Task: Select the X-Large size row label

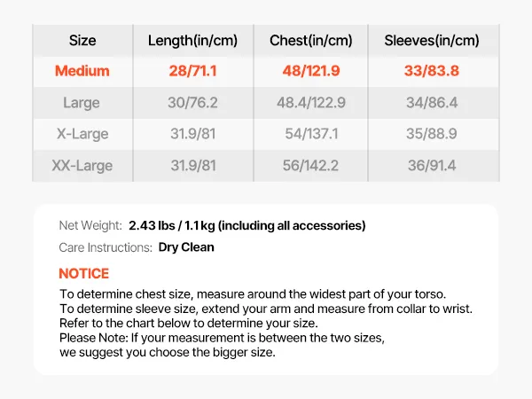Action: pos(82,134)
